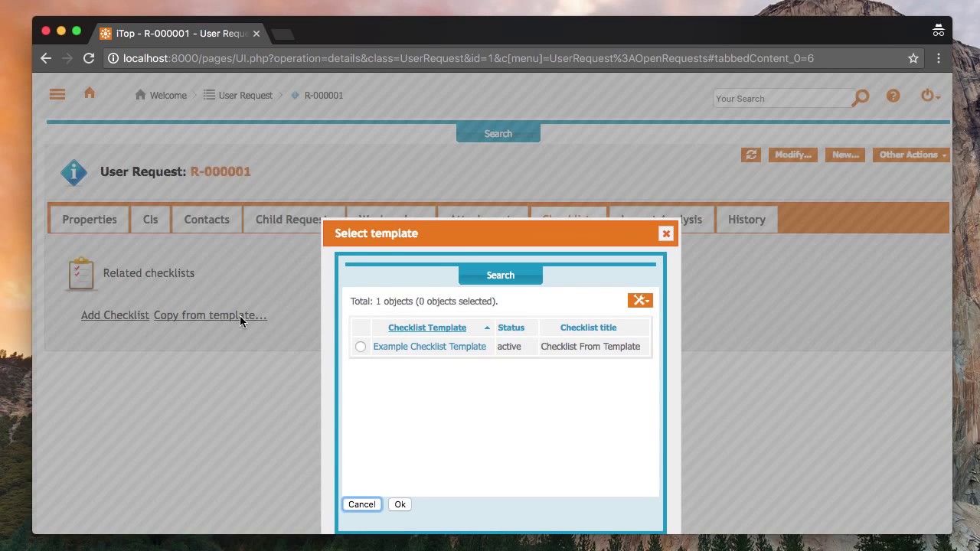Sort by Checklist Template column
Image resolution: width=980 pixels, height=551 pixels.
point(427,328)
